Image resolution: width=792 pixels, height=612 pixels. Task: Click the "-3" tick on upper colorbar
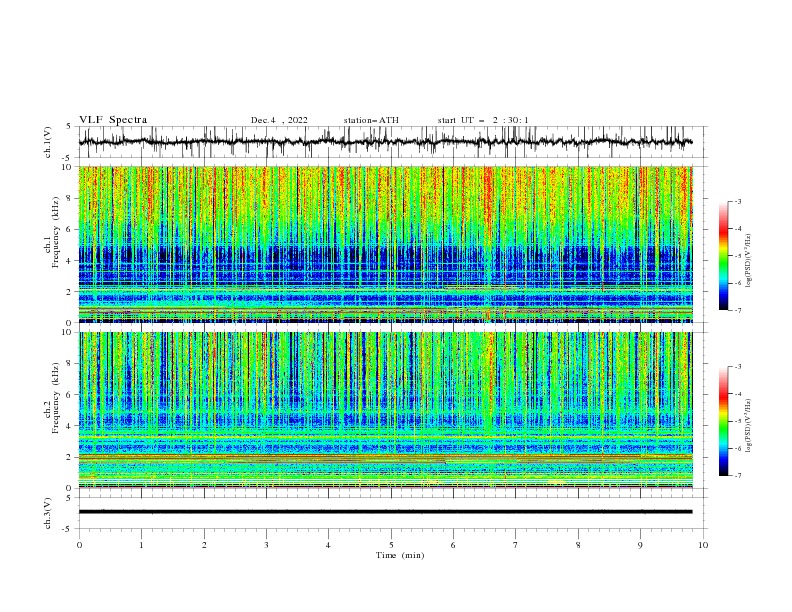738,201
